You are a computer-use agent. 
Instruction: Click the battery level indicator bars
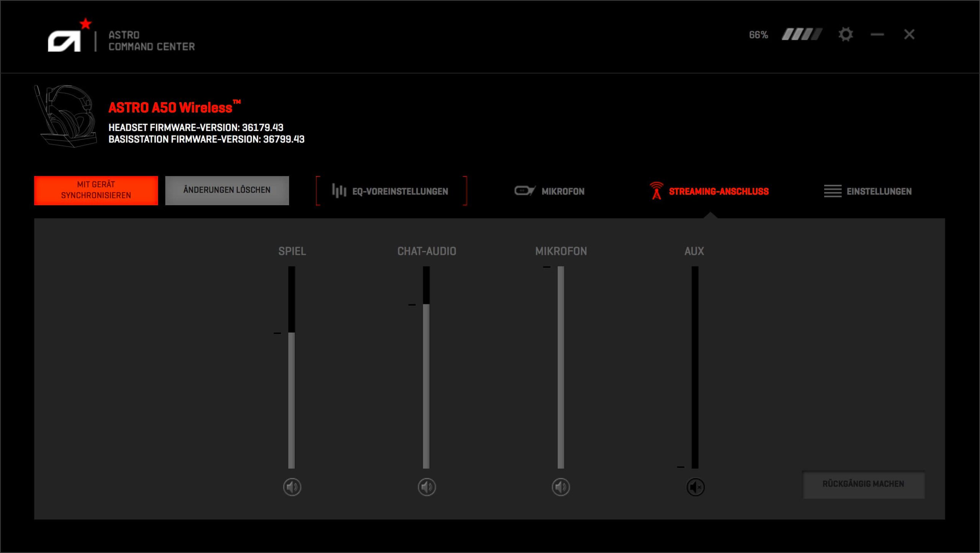[802, 34]
